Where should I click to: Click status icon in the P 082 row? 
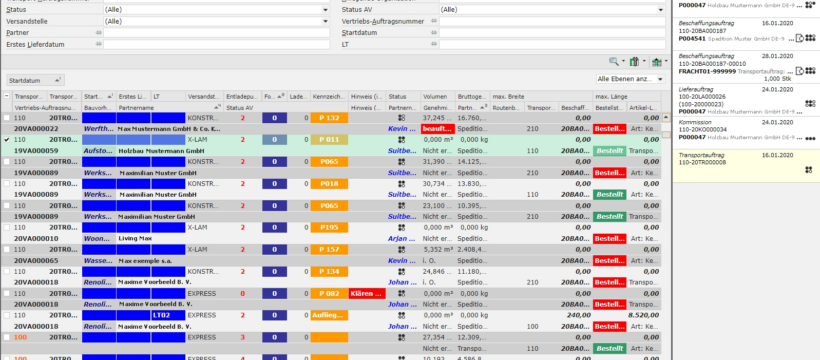click(x=402, y=294)
